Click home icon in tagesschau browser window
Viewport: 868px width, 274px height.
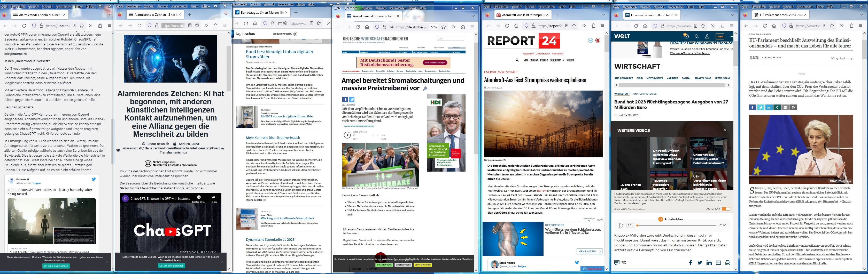(255, 23)
